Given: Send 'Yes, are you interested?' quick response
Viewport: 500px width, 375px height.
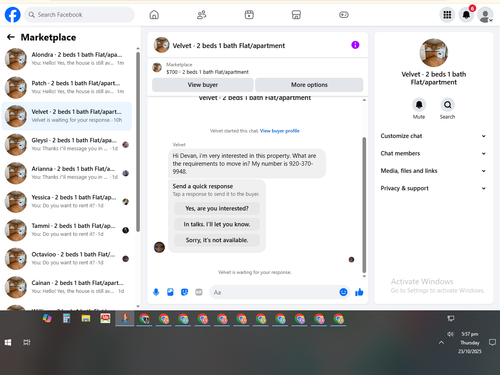Looking at the screenshot, I should click(x=217, y=208).
